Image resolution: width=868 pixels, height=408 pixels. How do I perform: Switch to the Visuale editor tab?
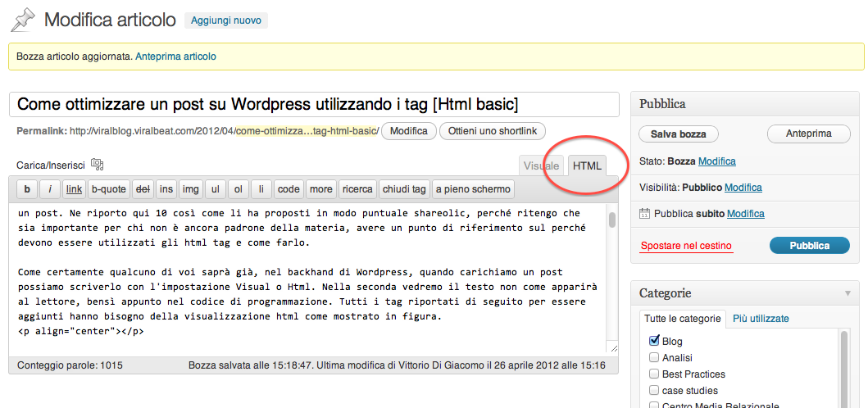541,165
